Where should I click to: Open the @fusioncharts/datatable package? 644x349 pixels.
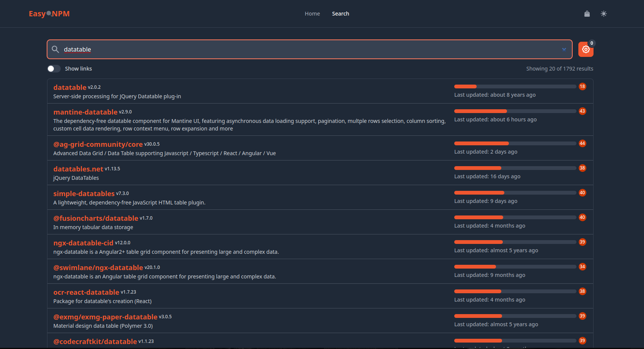96,218
